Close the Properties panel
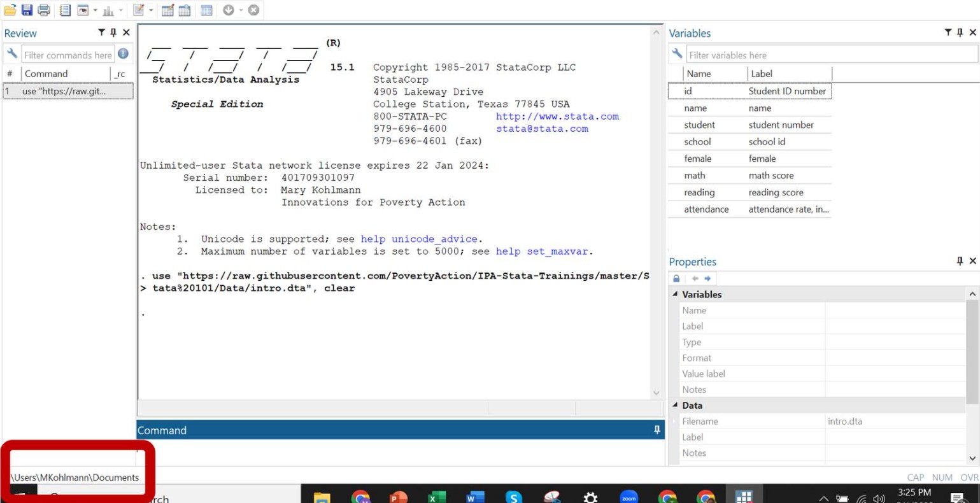The image size is (980, 503). (x=972, y=261)
